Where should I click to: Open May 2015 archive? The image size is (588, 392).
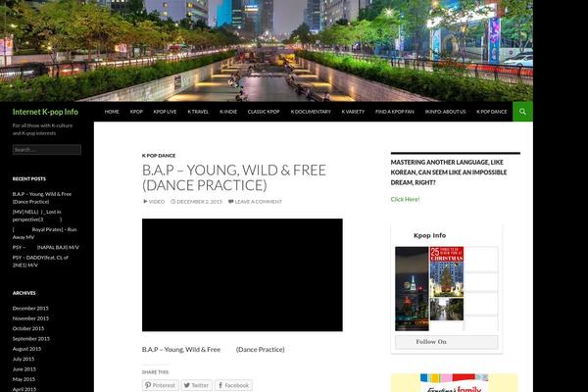click(x=24, y=379)
